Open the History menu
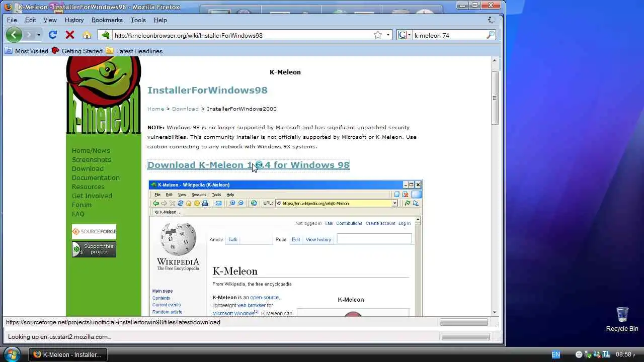Screen dimensions: 644x362 [x=74, y=20]
